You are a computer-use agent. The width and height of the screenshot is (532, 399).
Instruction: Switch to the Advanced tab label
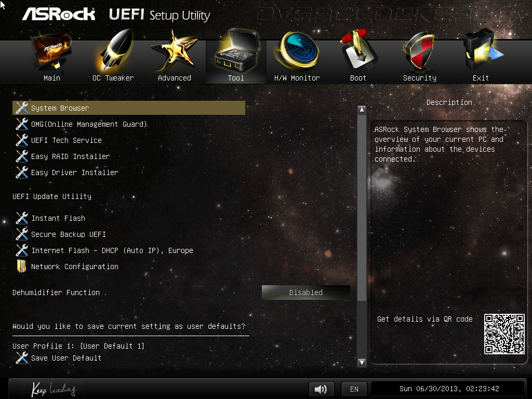[x=175, y=78]
